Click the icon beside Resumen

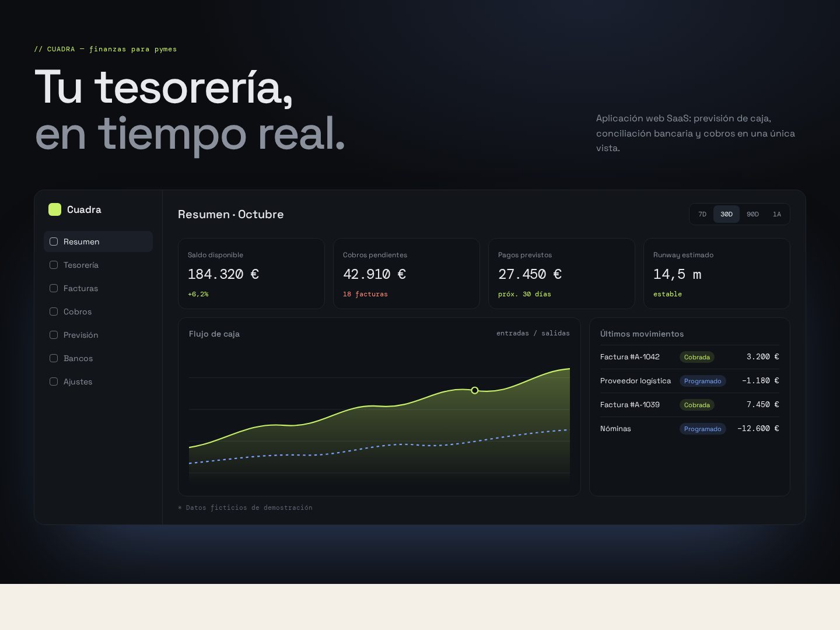pos(54,242)
